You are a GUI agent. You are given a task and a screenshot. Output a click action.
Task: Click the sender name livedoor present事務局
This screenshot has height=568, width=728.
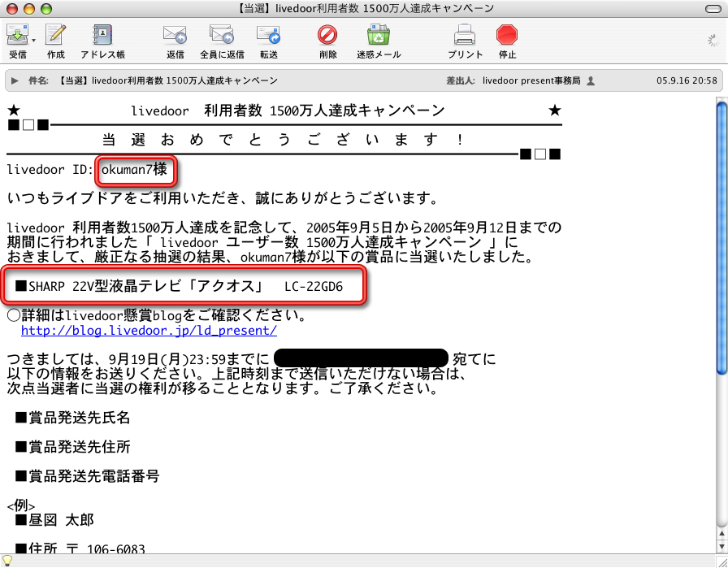point(531,80)
